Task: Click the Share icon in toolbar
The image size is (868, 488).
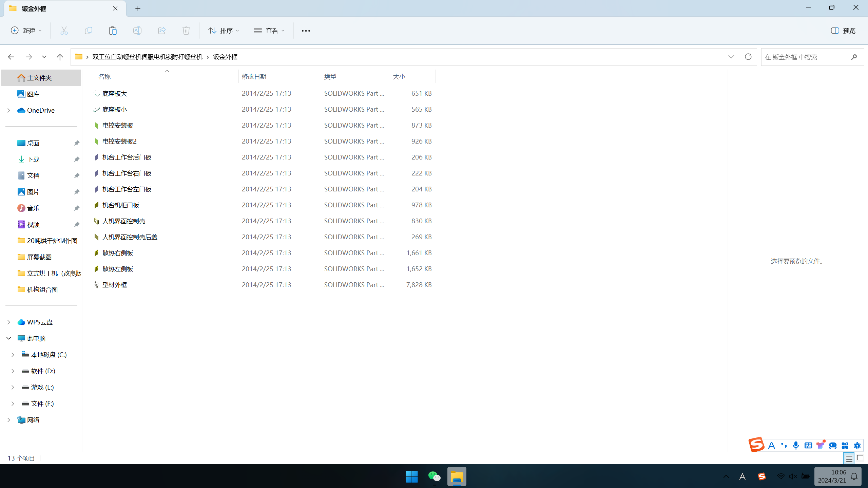Action: (x=161, y=31)
